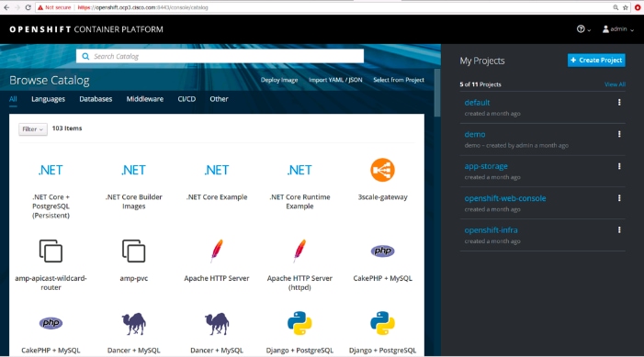Pick the CakePHP + MySQL icon beside Apache httpd
644x357 pixels.
[382, 251]
